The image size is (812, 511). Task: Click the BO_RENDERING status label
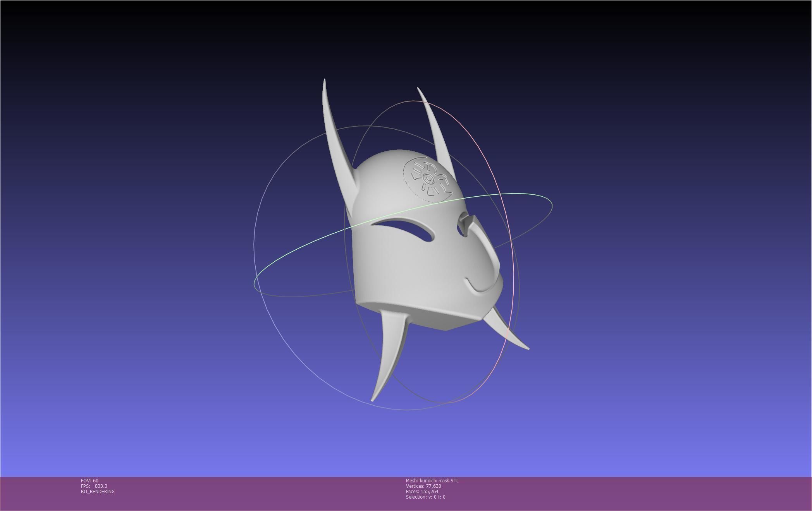98,492
